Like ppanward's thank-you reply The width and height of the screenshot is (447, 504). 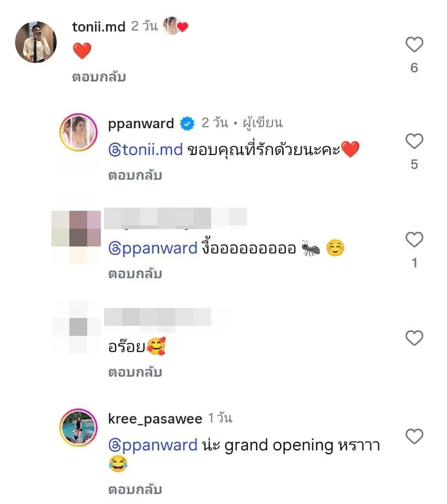(414, 141)
